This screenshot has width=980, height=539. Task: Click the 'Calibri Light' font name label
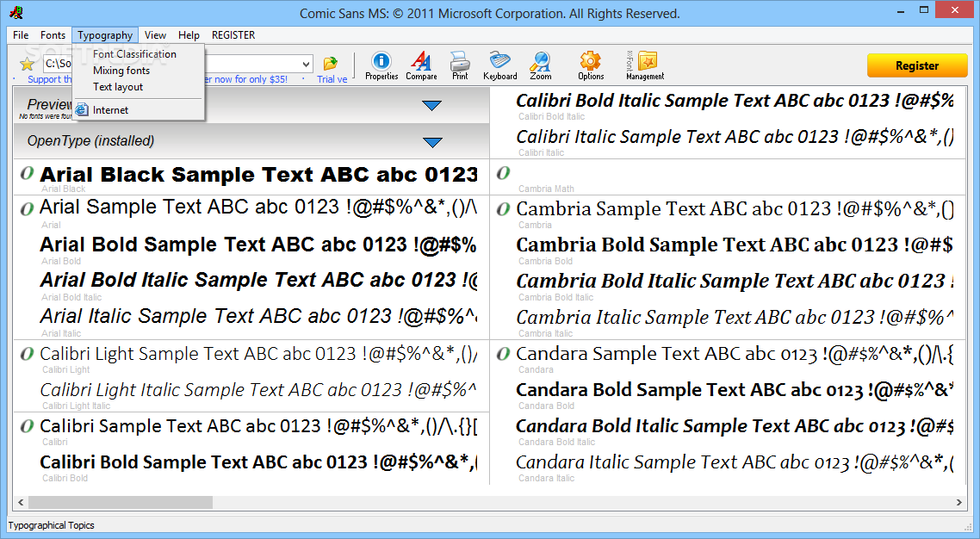click(x=65, y=369)
